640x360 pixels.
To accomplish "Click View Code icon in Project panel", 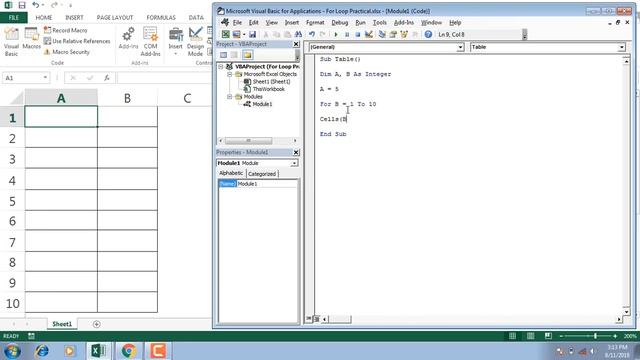I will pos(223,55).
